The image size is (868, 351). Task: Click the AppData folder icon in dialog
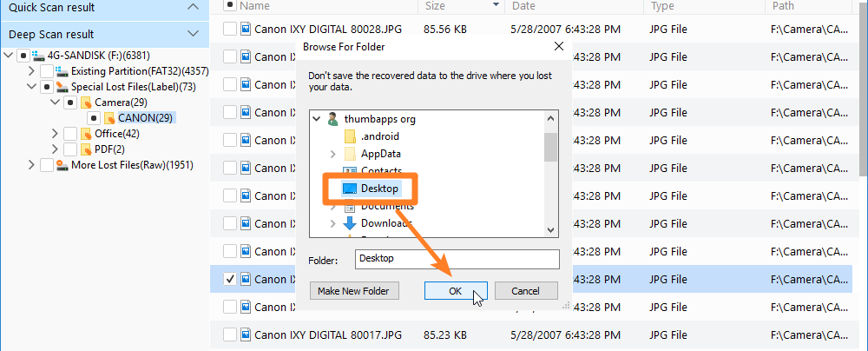point(350,154)
